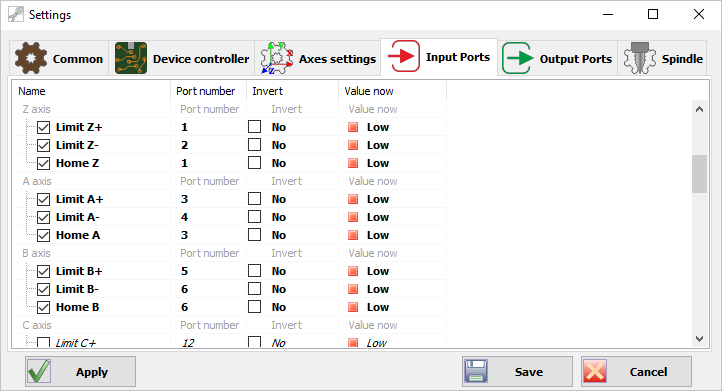The height and width of the screenshot is (391, 722).
Task: Click red value indicator for Limit B-
Action: (x=353, y=289)
